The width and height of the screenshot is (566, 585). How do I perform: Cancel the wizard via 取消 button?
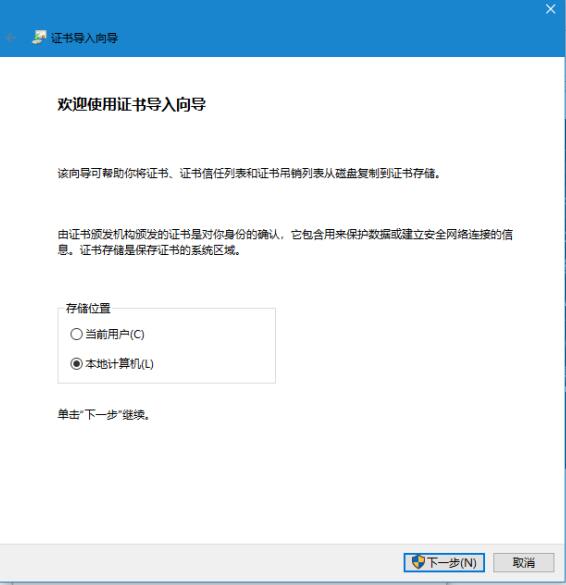tap(524, 562)
